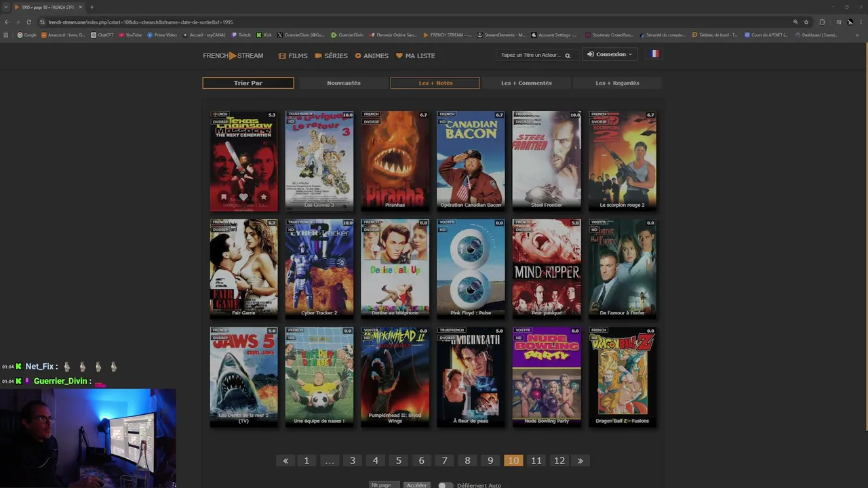This screenshot has height=488, width=868.
Task: Open the Twitch bookmark
Action: [x=241, y=35]
